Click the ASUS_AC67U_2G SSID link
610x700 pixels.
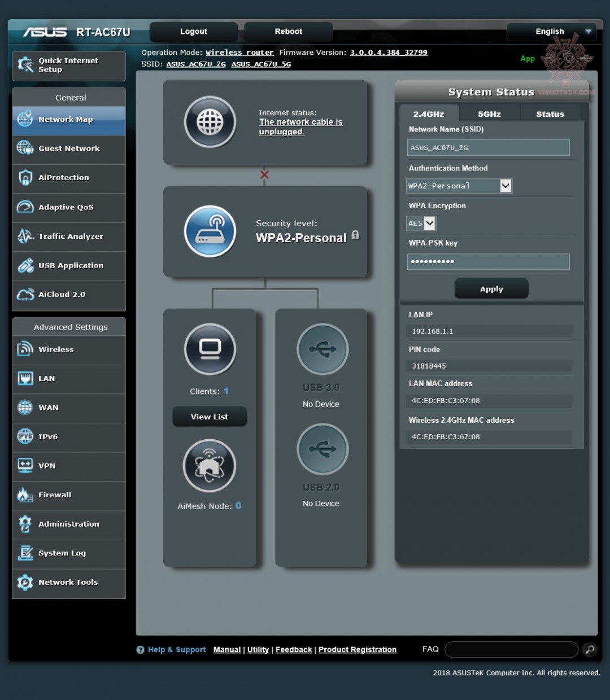point(196,64)
